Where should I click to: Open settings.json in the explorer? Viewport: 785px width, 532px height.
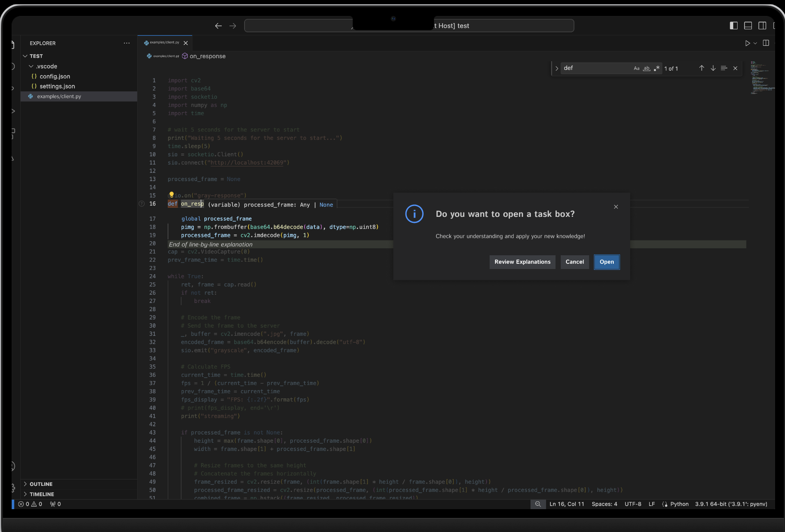pos(57,86)
